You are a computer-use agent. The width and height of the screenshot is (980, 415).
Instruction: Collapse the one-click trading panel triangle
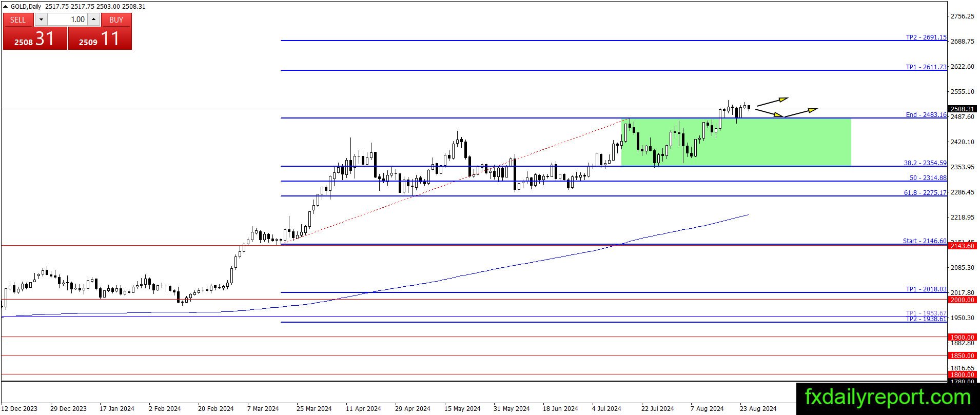tap(6, 7)
